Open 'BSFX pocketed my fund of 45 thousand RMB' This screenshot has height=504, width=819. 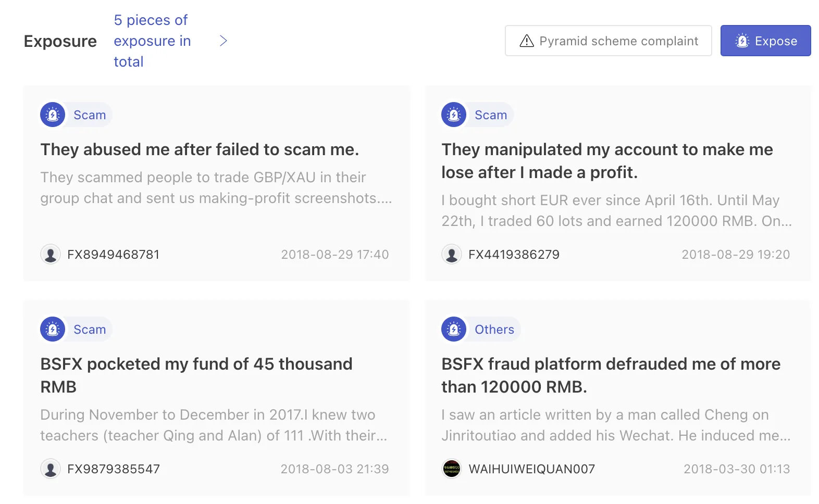196,375
